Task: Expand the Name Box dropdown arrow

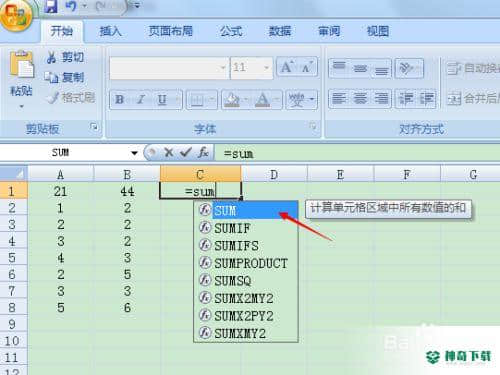Action: tap(134, 153)
